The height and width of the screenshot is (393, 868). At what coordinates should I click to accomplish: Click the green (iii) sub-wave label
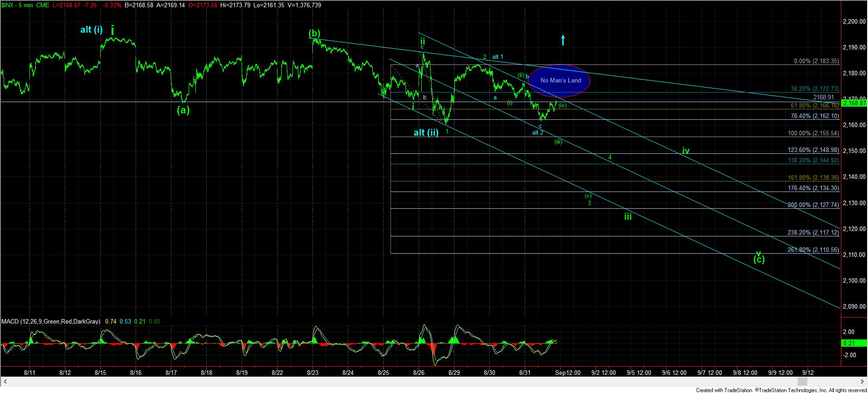558,142
